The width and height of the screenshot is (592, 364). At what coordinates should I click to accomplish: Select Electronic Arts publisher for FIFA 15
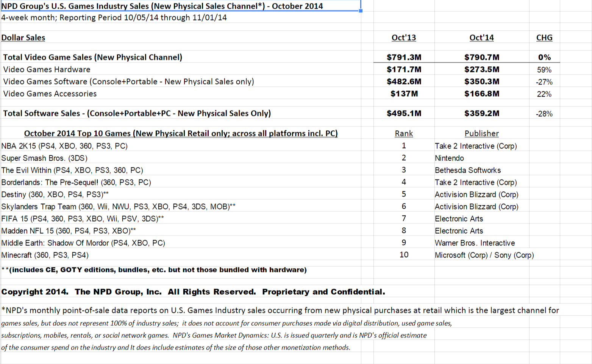point(459,219)
